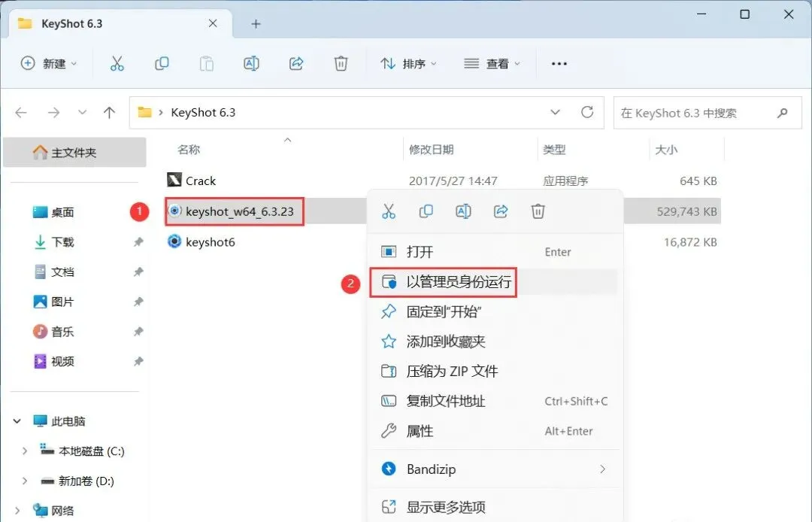Click the Share icon in the toolbar
Image resolution: width=812 pixels, height=522 pixels.
(295, 64)
